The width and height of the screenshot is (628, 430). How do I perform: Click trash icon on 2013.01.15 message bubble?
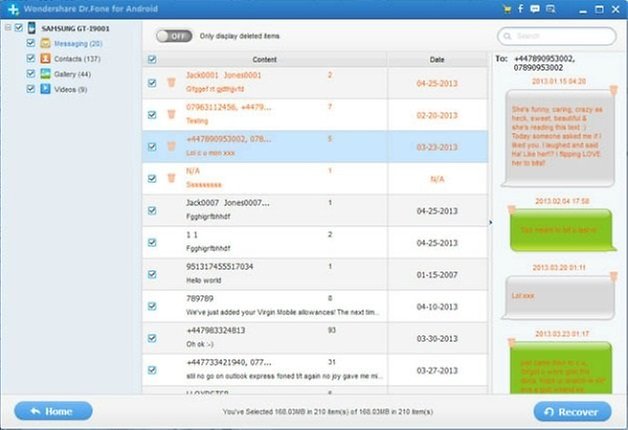click(613, 90)
